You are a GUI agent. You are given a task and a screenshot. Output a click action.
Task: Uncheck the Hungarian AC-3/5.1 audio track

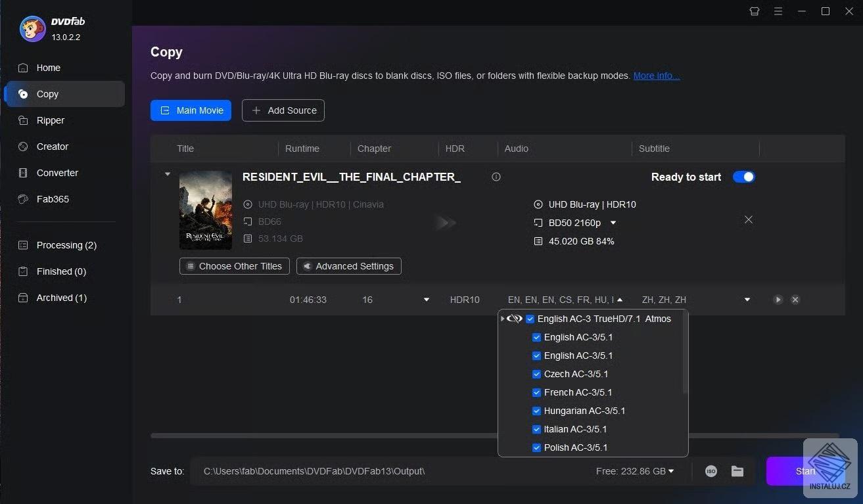[536, 411]
